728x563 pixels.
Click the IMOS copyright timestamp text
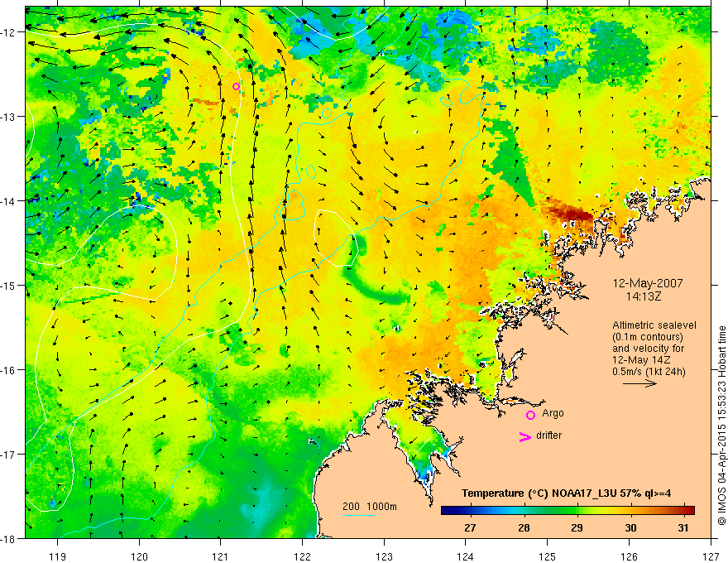tap(721, 426)
